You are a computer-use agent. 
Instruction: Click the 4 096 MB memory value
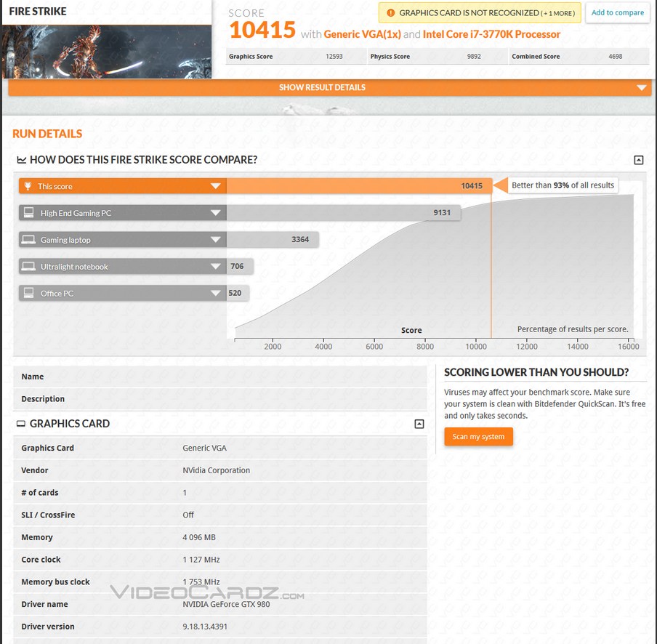[x=199, y=537]
